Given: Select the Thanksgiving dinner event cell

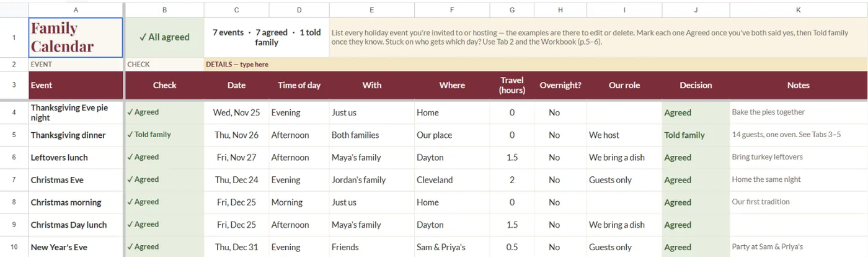Looking at the screenshot, I should pos(76,135).
